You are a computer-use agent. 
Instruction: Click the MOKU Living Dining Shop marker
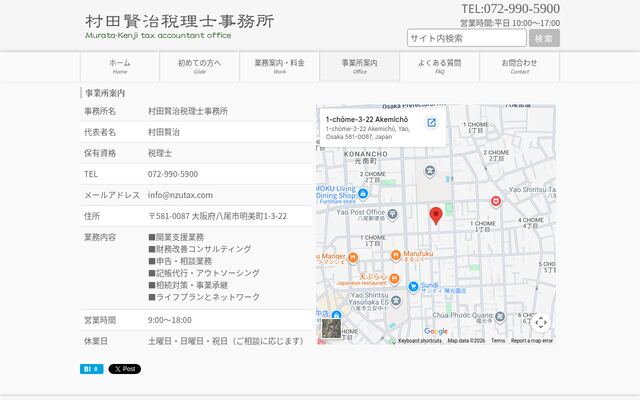tap(363, 193)
